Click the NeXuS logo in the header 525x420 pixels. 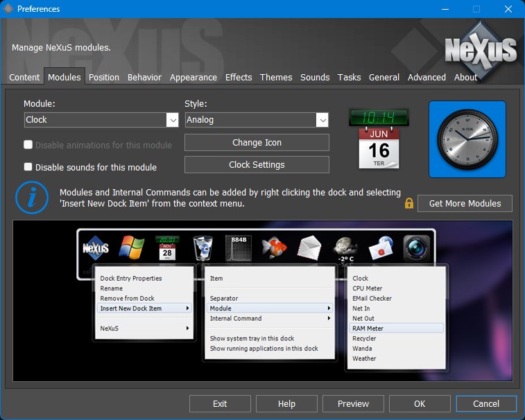coord(481,50)
